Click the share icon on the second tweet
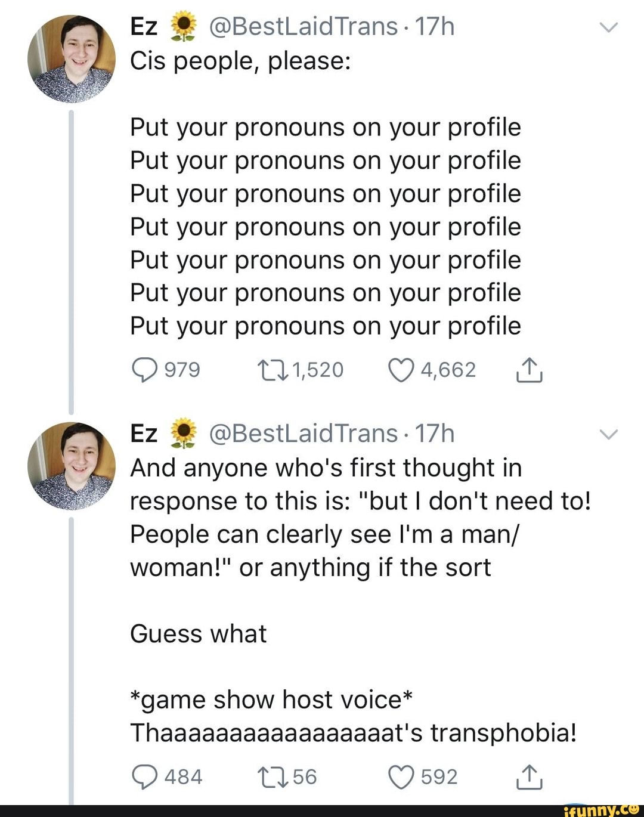 coord(530,776)
